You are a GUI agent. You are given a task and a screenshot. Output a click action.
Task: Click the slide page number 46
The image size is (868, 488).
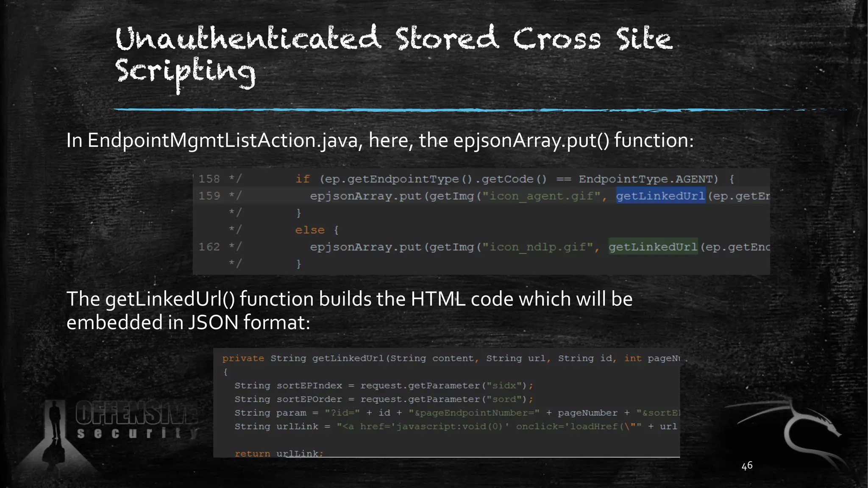(x=747, y=466)
